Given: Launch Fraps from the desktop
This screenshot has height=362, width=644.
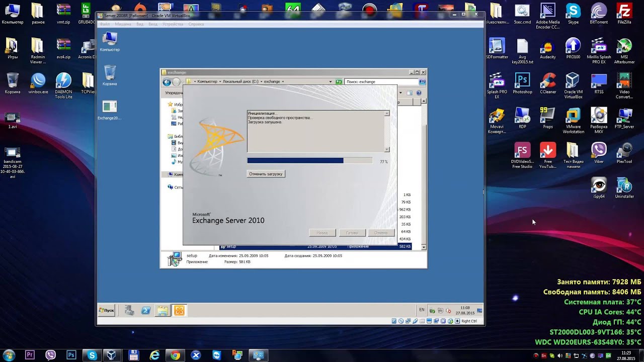Looking at the screenshot, I should 548,118.
